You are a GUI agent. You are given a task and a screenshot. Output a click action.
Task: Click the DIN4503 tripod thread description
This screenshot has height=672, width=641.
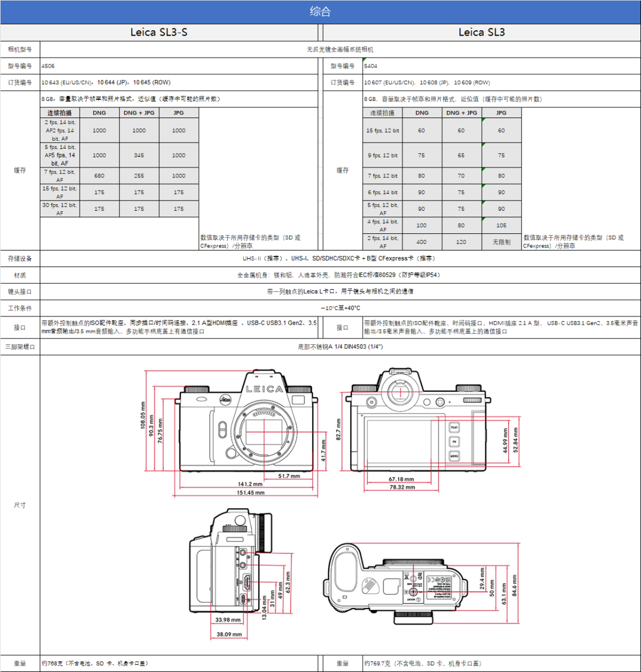[x=340, y=347]
